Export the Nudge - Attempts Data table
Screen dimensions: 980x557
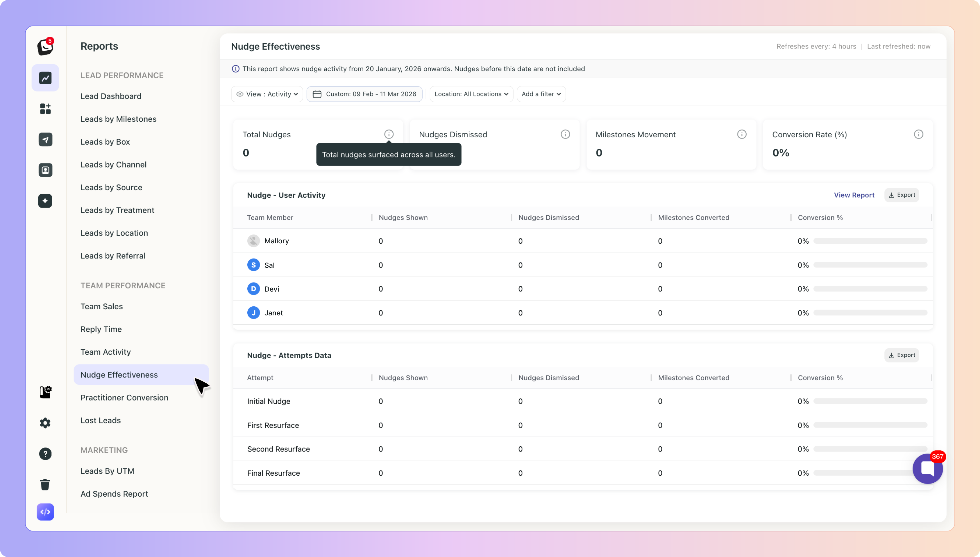[902, 355]
